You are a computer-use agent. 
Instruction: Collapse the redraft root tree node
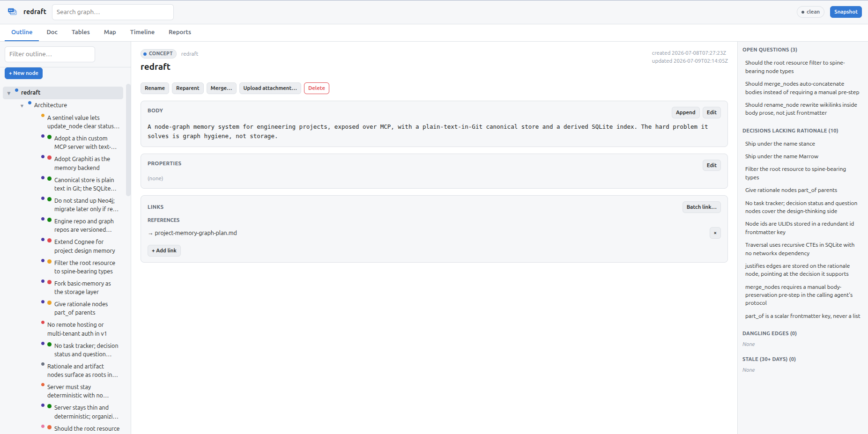[9, 93]
